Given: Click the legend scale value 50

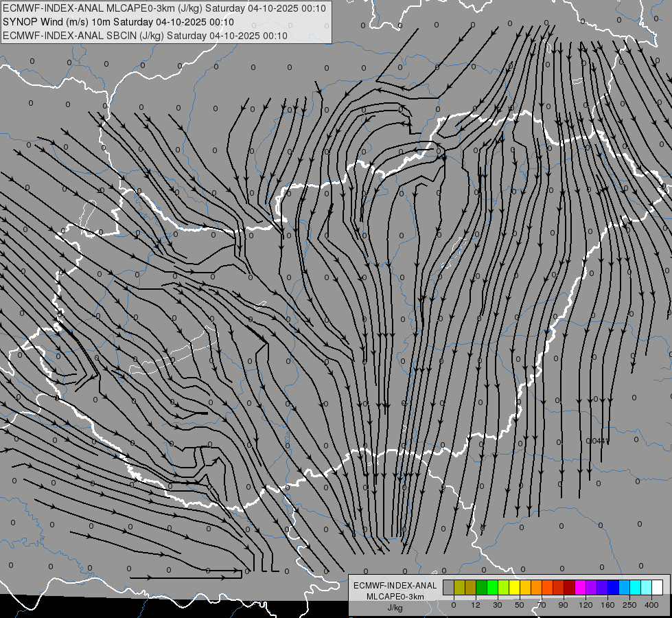Looking at the screenshot, I should 520,605.
